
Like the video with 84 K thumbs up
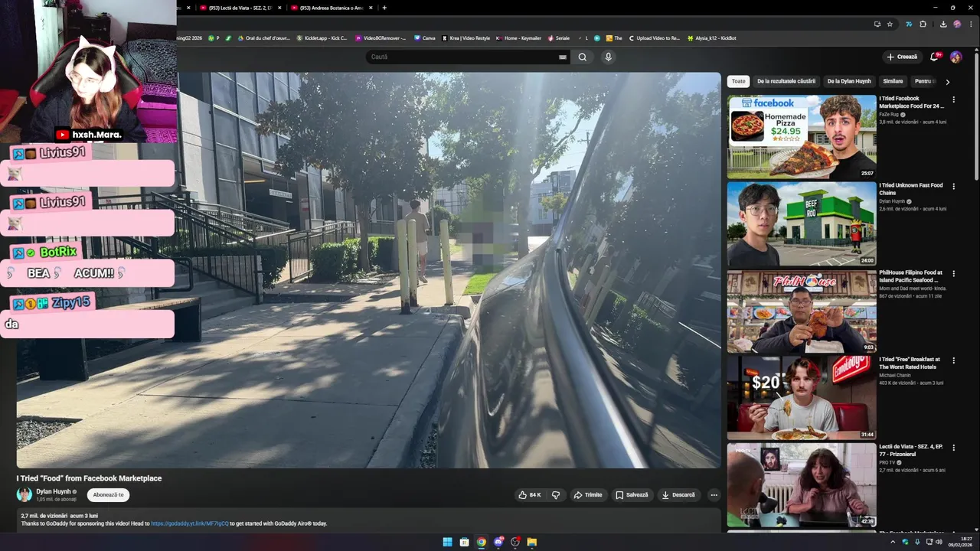click(530, 495)
